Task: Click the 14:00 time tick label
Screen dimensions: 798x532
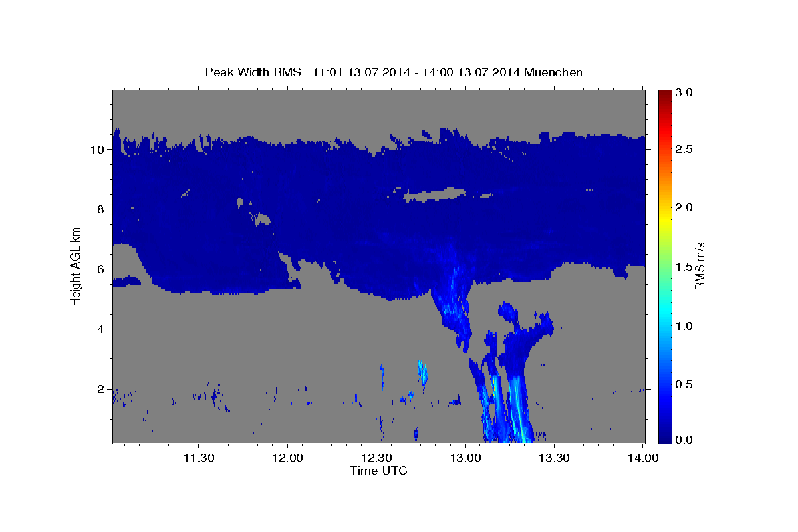Action: pyautogui.click(x=642, y=458)
